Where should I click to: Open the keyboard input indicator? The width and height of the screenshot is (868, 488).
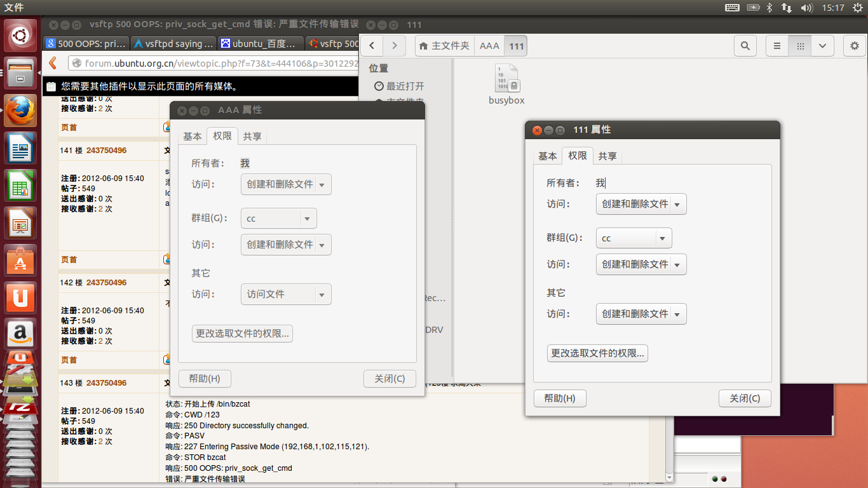click(732, 8)
